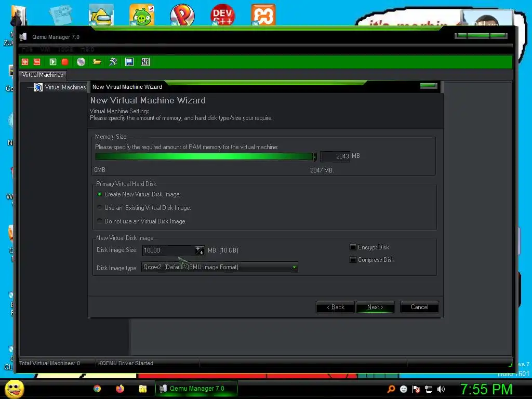Select Create New Virtual Disk Image option
The height and width of the screenshot is (399, 532).
[139, 194]
